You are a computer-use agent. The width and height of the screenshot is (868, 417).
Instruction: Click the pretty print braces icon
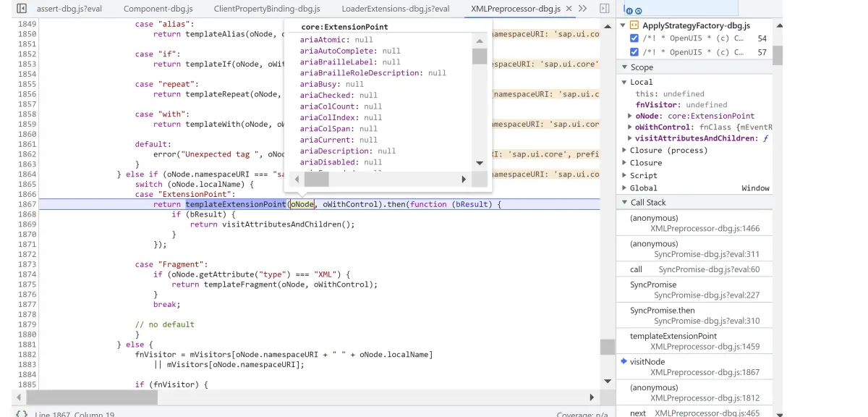(x=22, y=414)
